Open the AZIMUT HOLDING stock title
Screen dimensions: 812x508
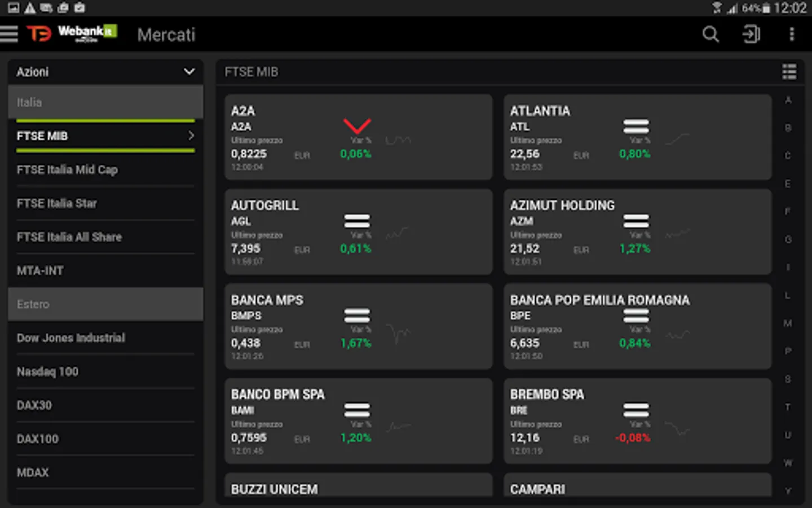click(562, 205)
